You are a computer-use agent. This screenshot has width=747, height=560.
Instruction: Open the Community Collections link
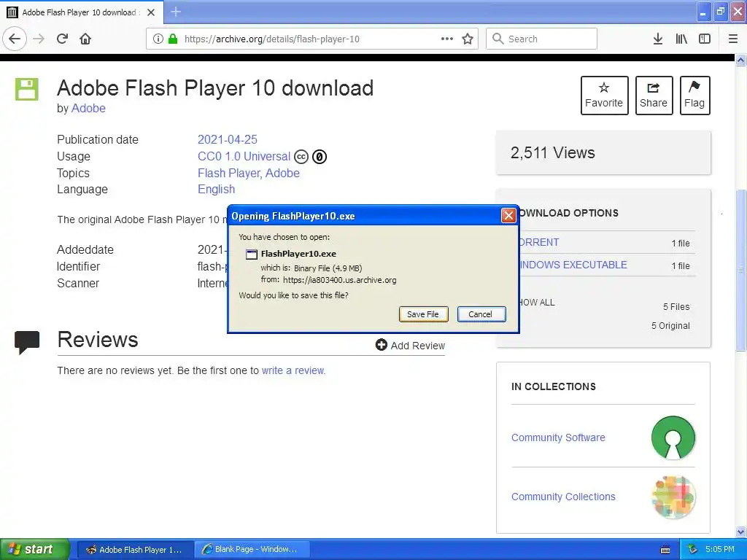tap(563, 497)
